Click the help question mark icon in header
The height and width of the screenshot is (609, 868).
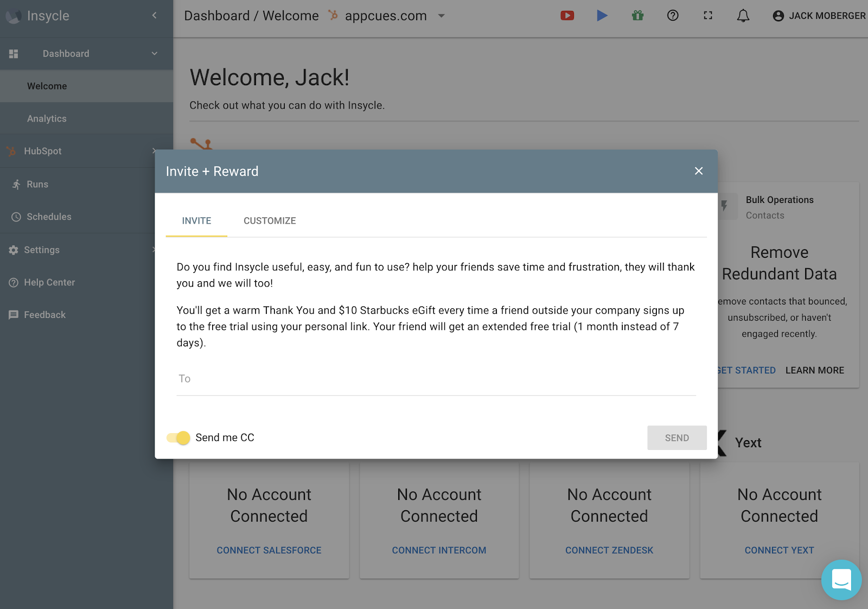click(x=673, y=16)
